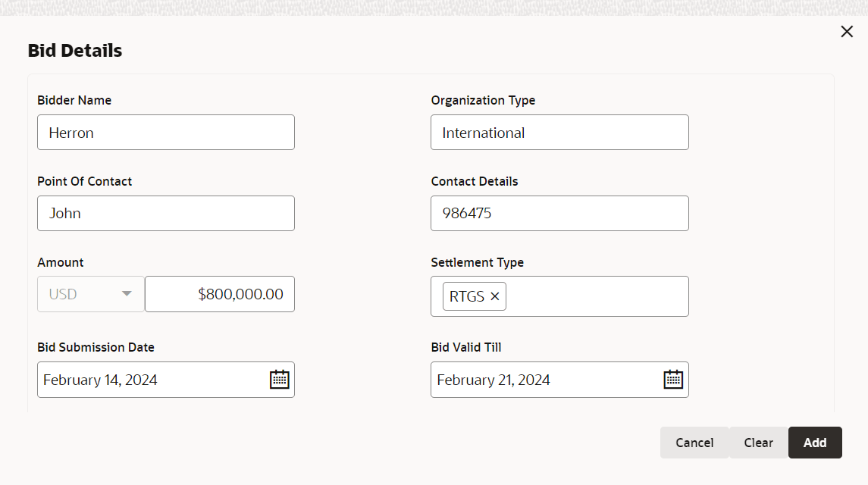Click the Bid Details heading
868x485 pixels.
[x=75, y=51]
